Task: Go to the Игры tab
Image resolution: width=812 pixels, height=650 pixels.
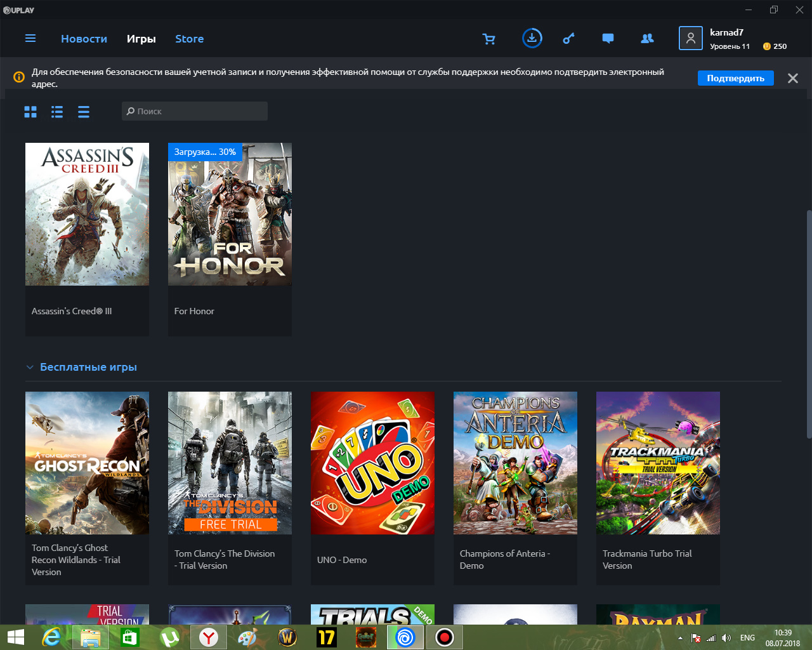Action: point(141,39)
